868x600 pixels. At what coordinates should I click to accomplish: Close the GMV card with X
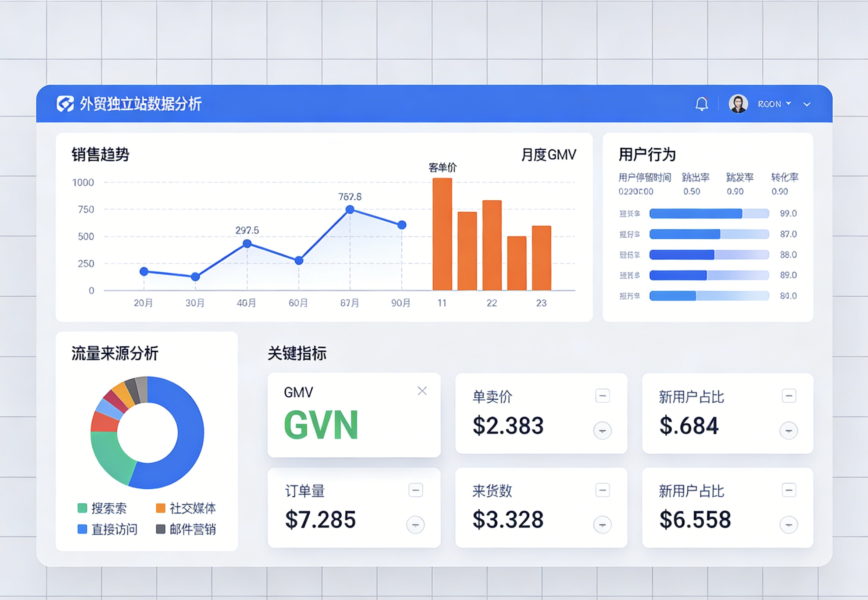coord(422,391)
